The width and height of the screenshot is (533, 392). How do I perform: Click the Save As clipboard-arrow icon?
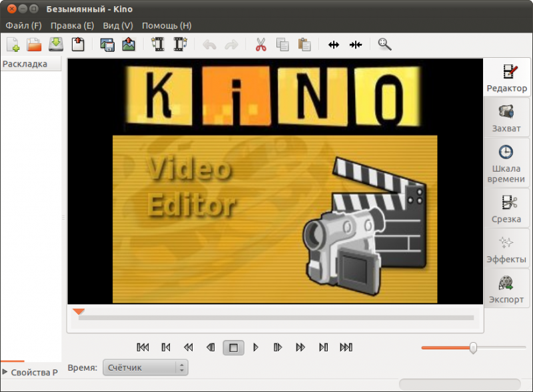[78, 45]
